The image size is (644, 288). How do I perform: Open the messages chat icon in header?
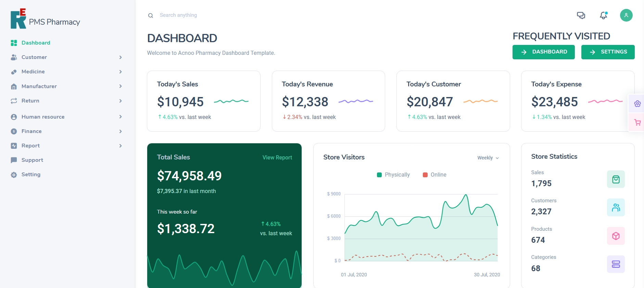point(581,15)
